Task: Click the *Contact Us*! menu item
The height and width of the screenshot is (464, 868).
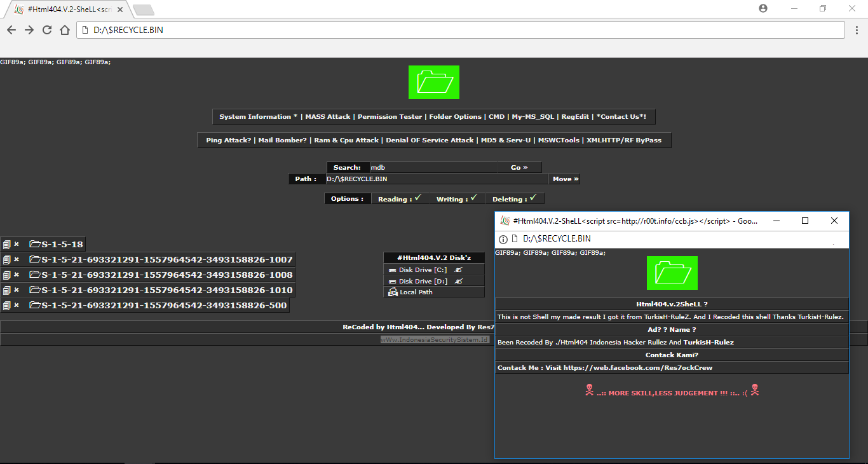Action: tap(621, 117)
